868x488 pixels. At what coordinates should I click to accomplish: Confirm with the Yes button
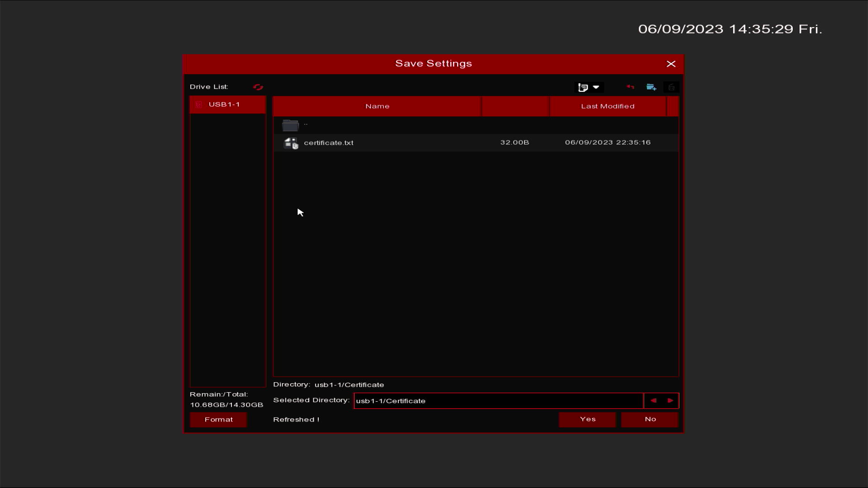pos(587,419)
